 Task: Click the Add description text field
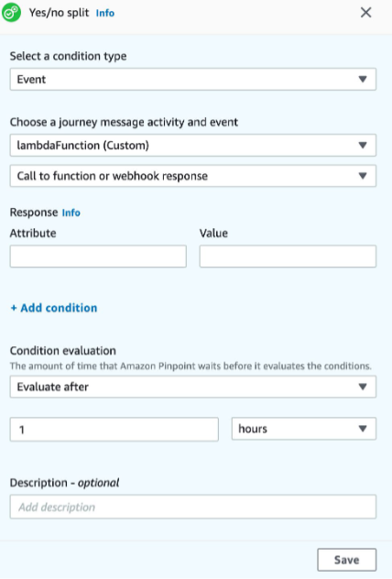[193, 507]
